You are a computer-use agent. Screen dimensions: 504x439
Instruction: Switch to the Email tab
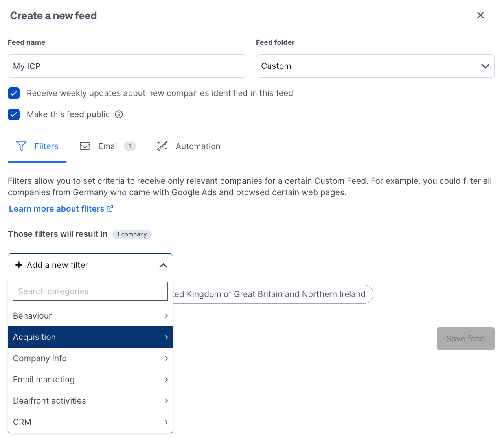[109, 146]
